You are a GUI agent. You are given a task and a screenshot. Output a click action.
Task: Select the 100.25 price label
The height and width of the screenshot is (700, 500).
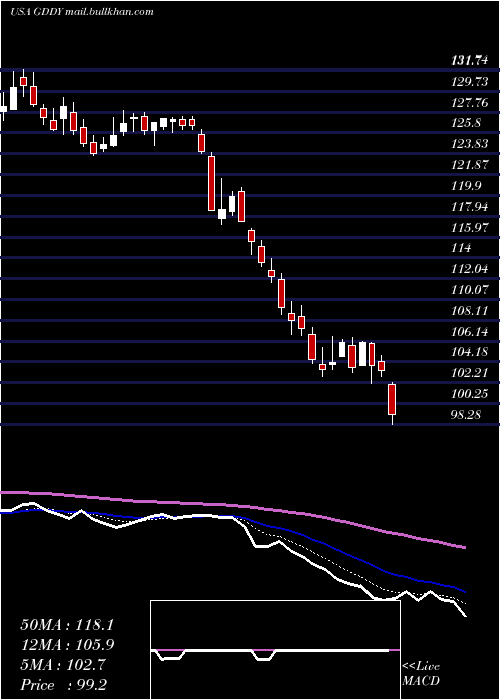click(469, 394)
